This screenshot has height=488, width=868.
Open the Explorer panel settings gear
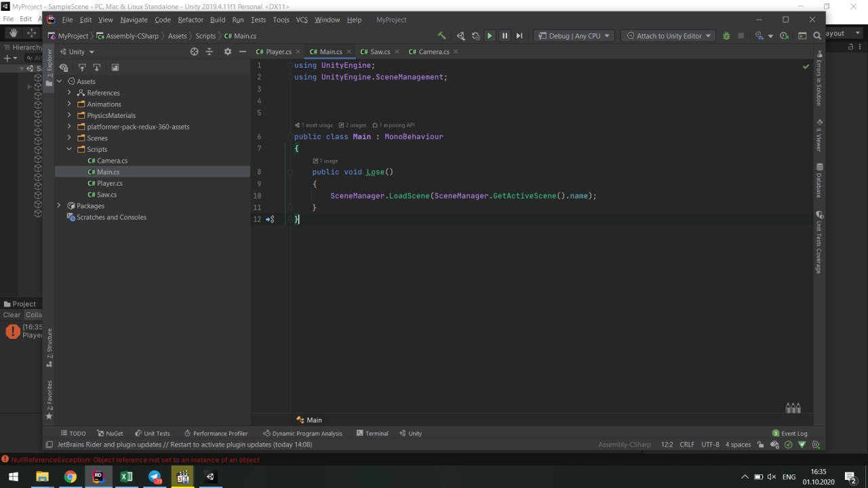coord(227,52)
